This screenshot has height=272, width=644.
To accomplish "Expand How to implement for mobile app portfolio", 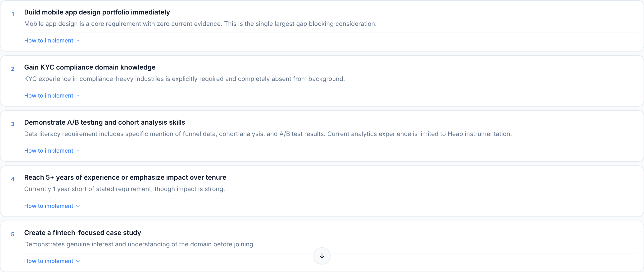I will (x=49, y=41).
